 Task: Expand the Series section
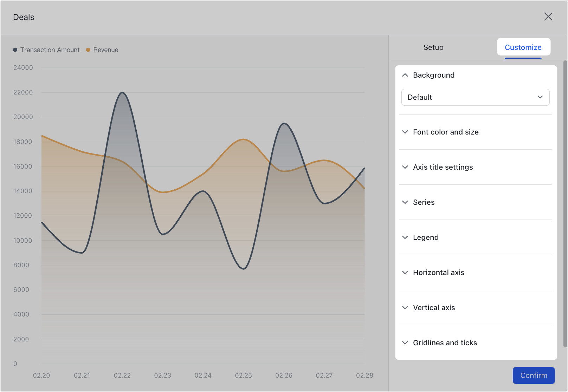pyautogui.click(x=476, y=202)
